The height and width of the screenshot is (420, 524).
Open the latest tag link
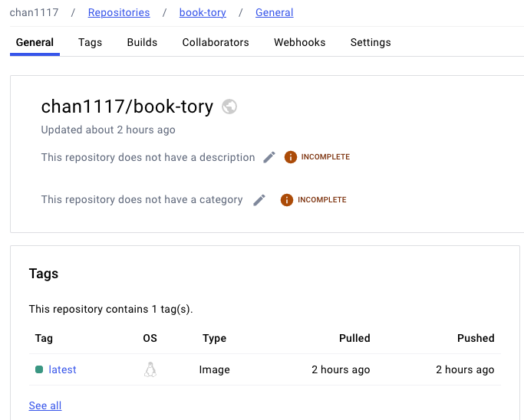62,369
